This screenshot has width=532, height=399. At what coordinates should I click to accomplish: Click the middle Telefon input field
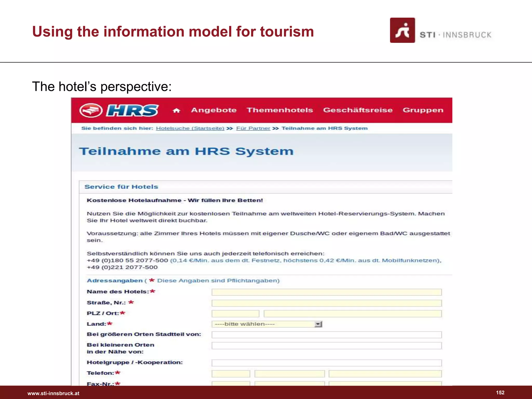click(x=290, y=374)
